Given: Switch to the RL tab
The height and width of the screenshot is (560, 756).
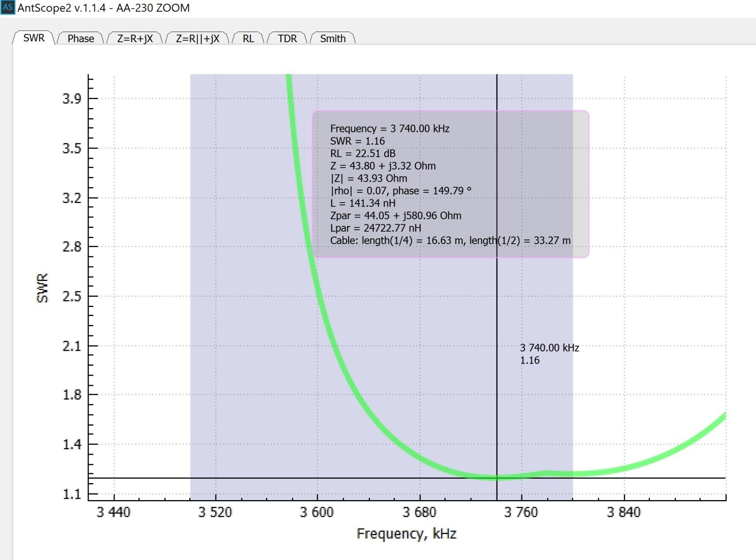Looking at the screenshot, I should pyautogui.click(x=248, y=39).
